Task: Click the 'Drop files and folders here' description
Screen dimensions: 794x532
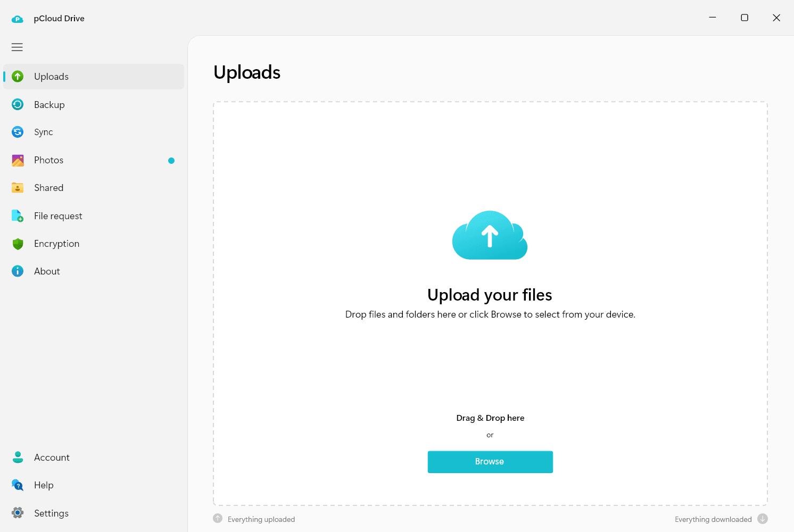Action: pyautogui.click(x=490, y=314)
